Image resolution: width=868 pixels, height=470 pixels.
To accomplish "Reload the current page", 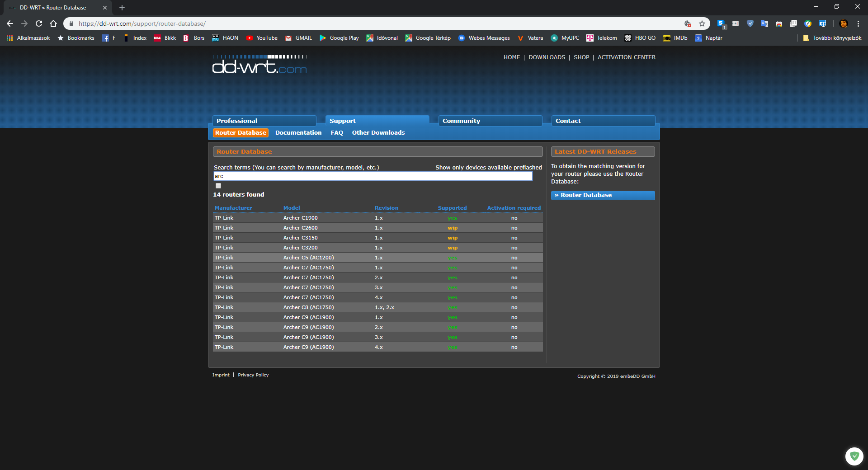I will click(x=39, y=23).
